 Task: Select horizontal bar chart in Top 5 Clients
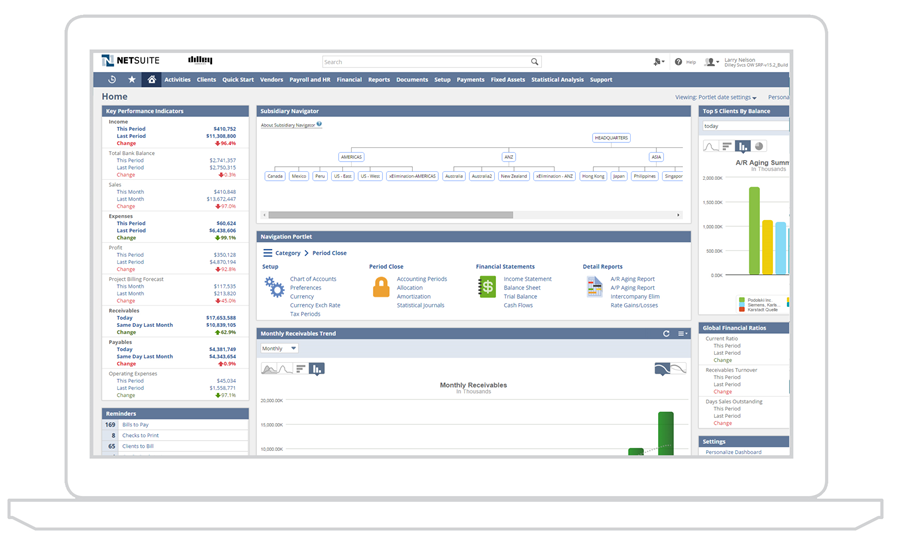[x=727, y=146]
